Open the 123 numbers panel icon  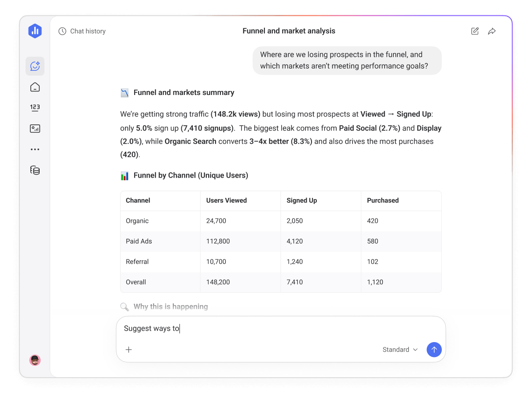point(35,107)
